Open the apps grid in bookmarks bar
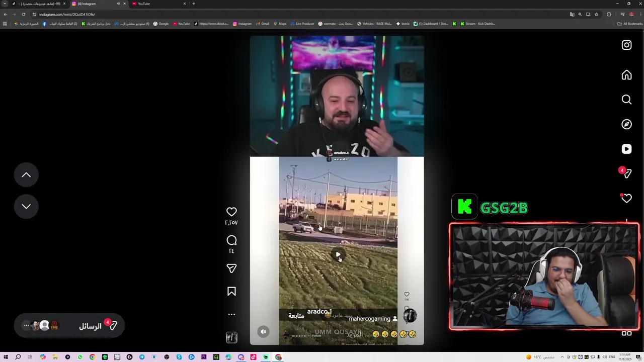Screen dimensions: 644x362 5,24
